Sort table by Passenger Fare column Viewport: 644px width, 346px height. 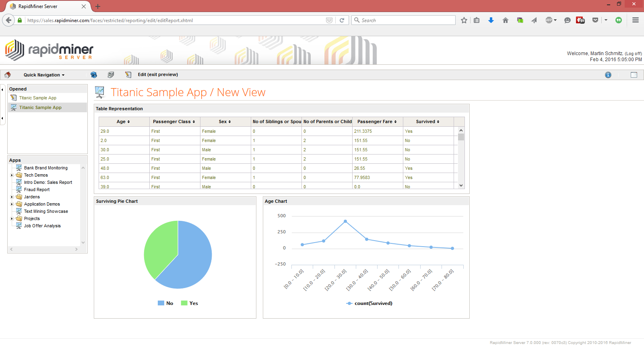(x=377, y=122)
